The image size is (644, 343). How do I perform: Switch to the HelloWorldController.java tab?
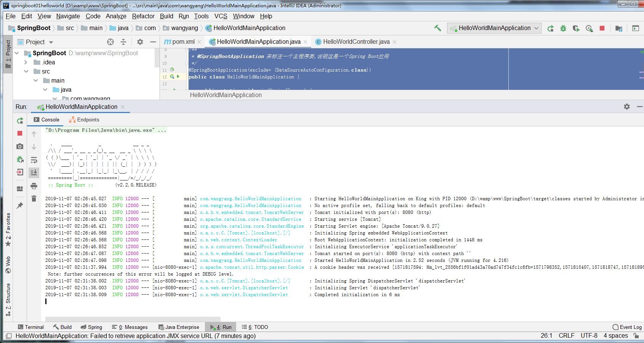click(356, 42)
